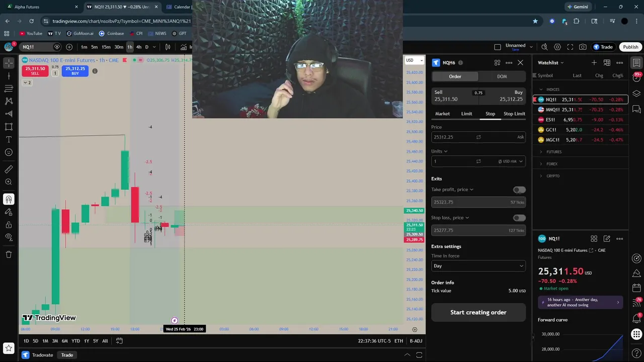Screen dimensions: 644x362
Task: Open the Time in force Day dropdown
Action: 478,266
